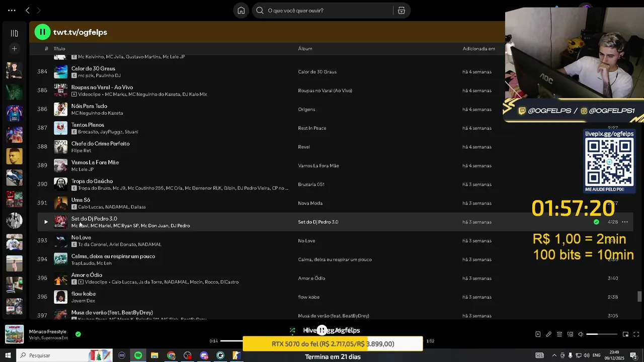The image size is (644, 362).
Task: Click the system tray network icon
Action: 578,355
